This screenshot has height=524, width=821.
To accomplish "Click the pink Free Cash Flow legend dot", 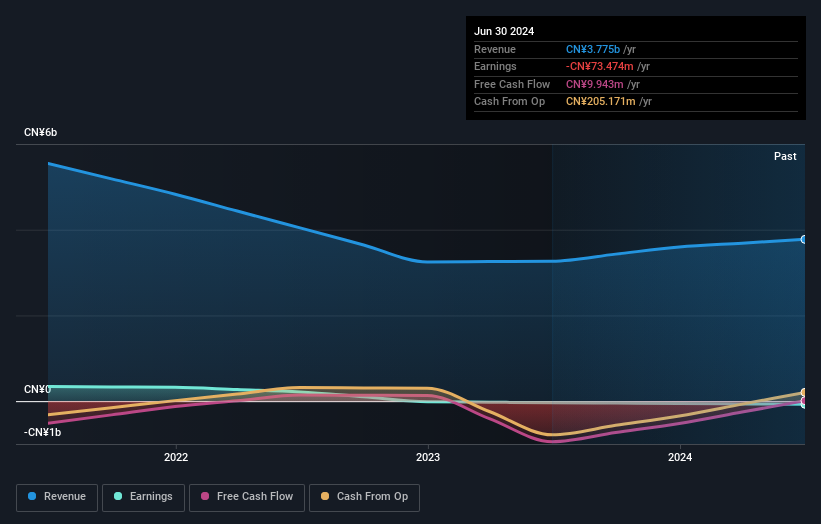I will [205, 496].
